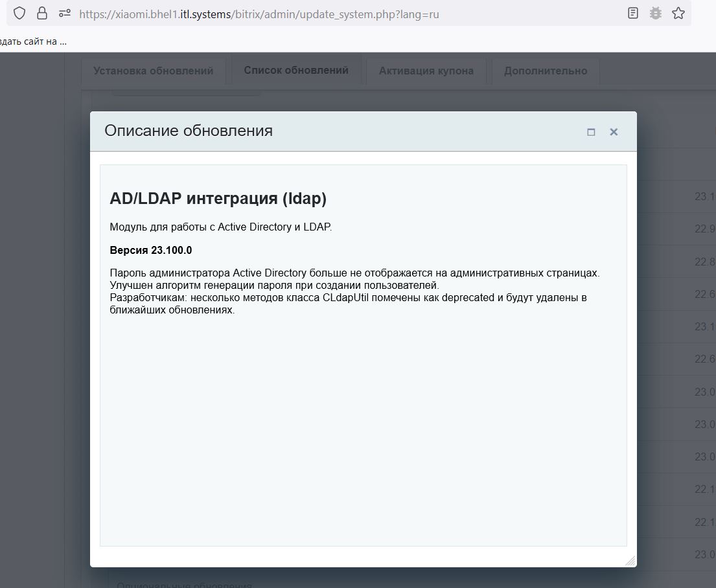The width and height of the screenshot is (716, 588).
Task: Click the line 'Пароль администратора Active Directory'
Action: pos(355,273)
